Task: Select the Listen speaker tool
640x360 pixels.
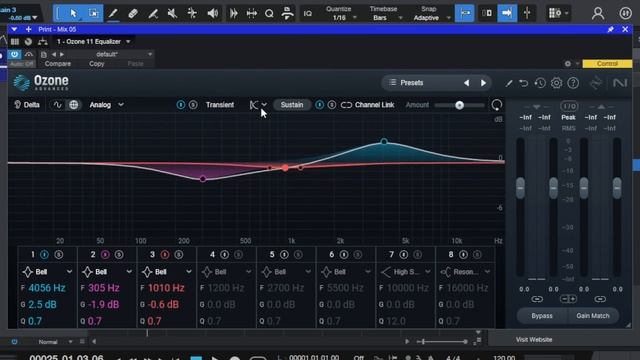Action: [x=212, y=13]
